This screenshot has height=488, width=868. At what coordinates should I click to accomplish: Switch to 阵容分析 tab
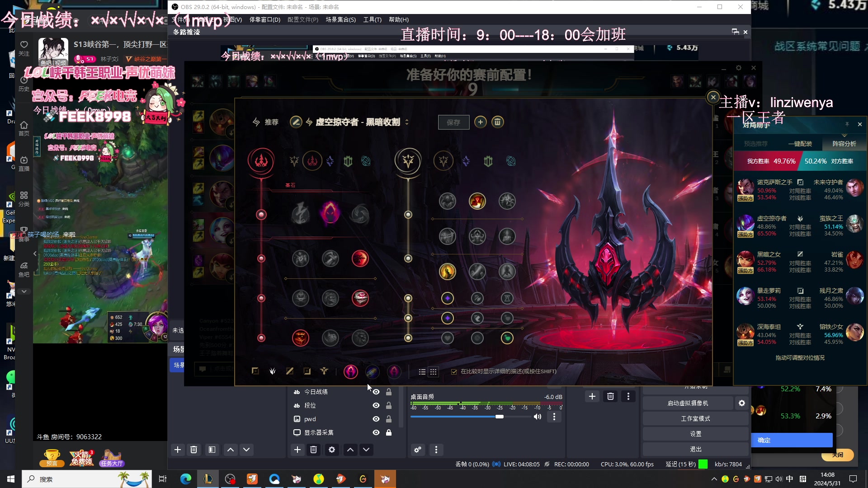844,144
